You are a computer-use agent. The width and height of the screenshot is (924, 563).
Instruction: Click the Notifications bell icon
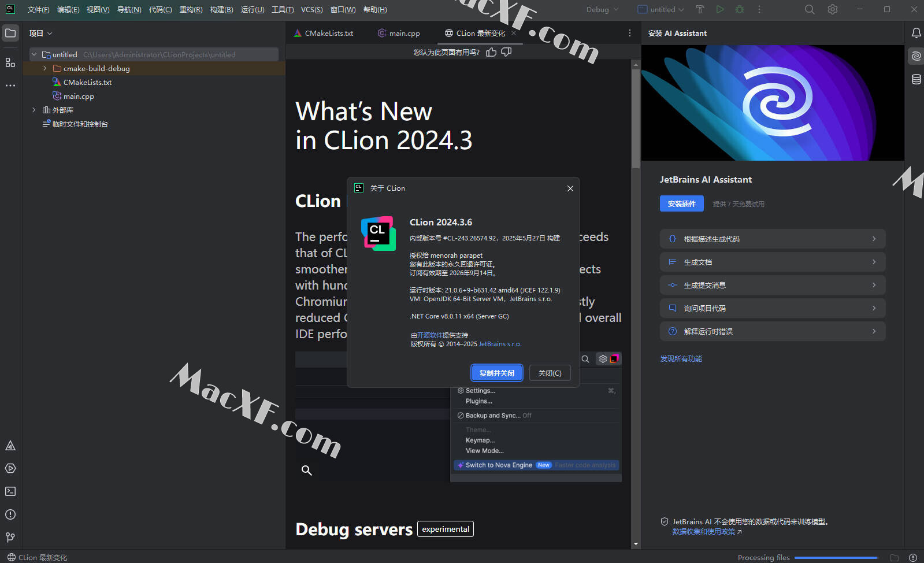pos(916,33)
